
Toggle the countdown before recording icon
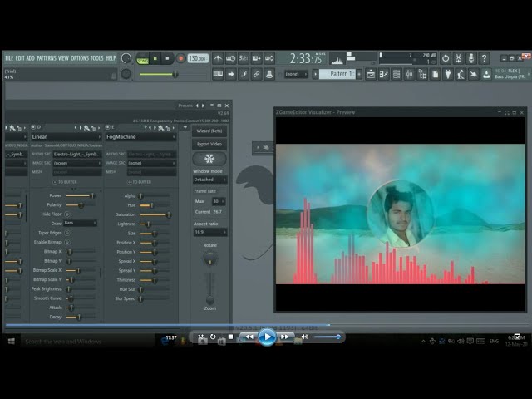click(x=244, y=58)
